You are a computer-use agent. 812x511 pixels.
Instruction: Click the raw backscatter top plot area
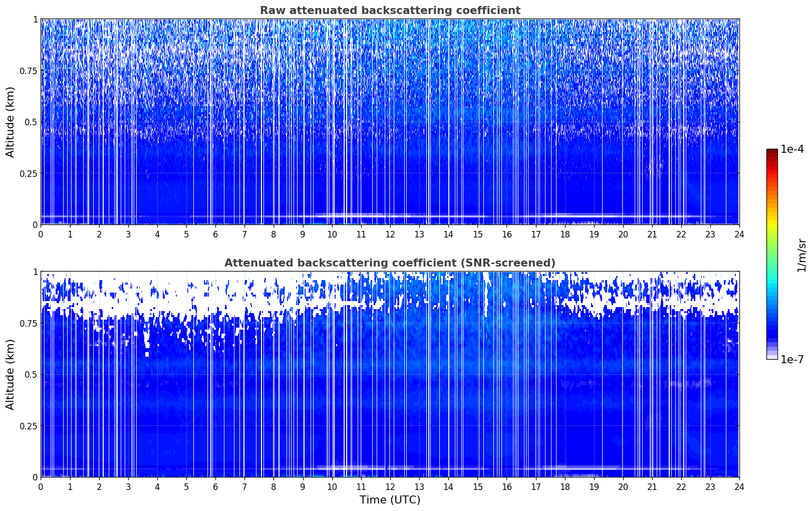(x=390, y=122)
